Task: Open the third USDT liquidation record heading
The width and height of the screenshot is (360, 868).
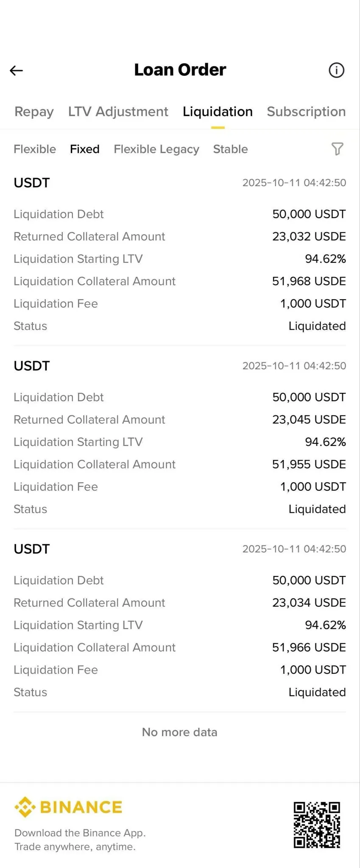Action: (x=32, y=549)
